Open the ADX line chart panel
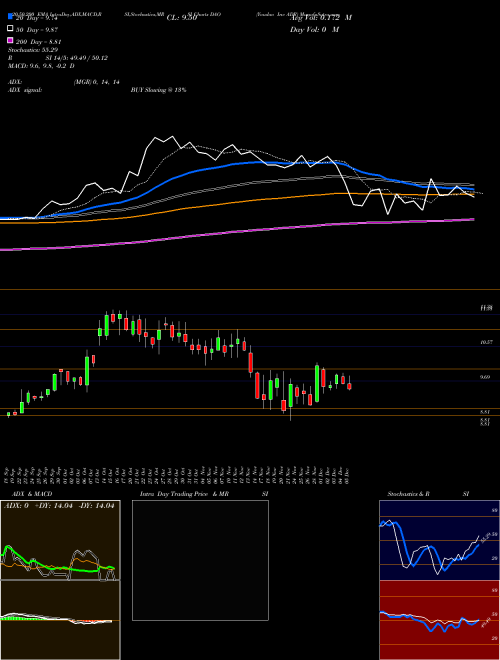 click(60, 540)
